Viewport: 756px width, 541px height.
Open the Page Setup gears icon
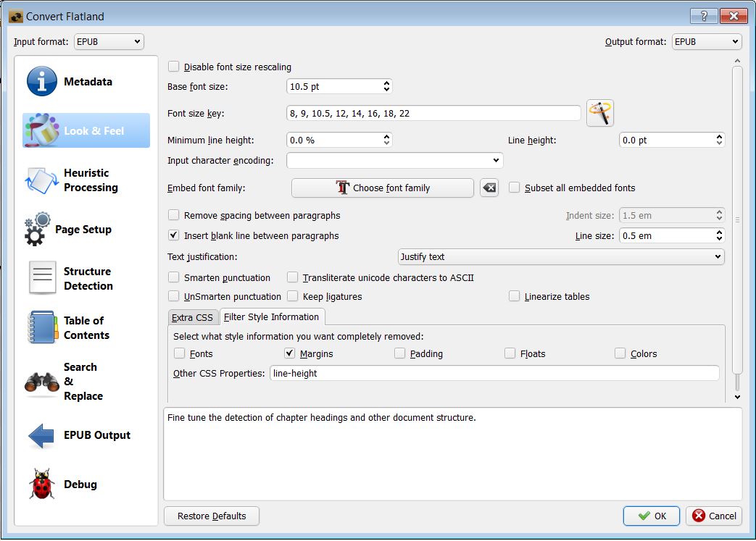(x=37, y=230)
